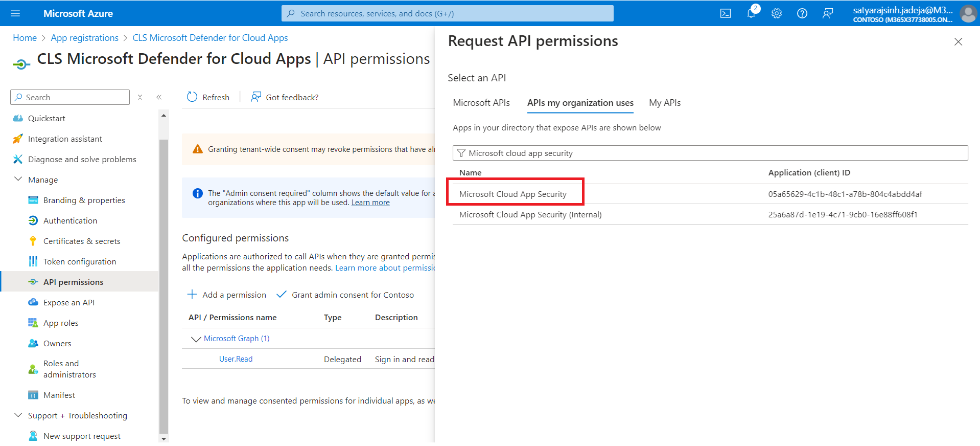
Task: Click the Roles and administrators icon
Action: [x=33, y=369]
